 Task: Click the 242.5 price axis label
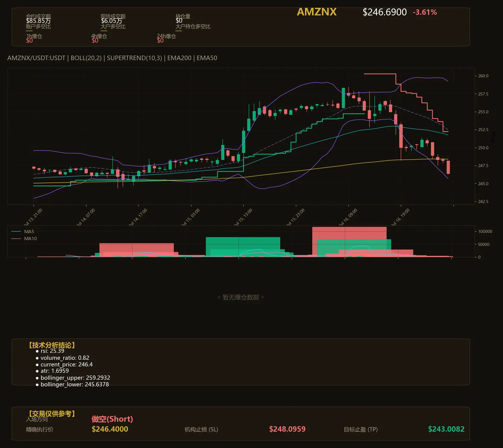483,201
